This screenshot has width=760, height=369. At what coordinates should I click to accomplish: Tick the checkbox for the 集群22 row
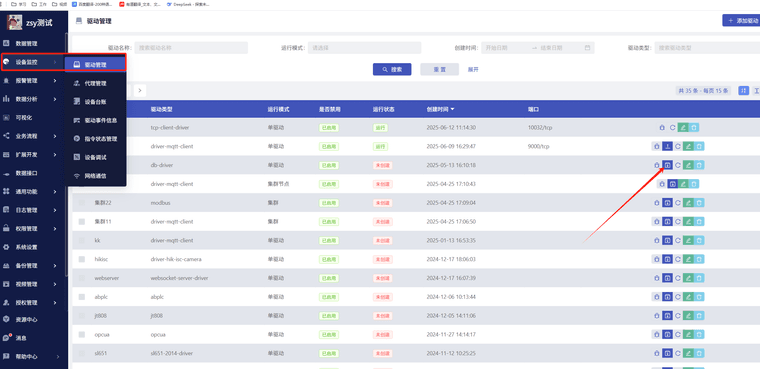pyautogui.click(x=81, y=203)
